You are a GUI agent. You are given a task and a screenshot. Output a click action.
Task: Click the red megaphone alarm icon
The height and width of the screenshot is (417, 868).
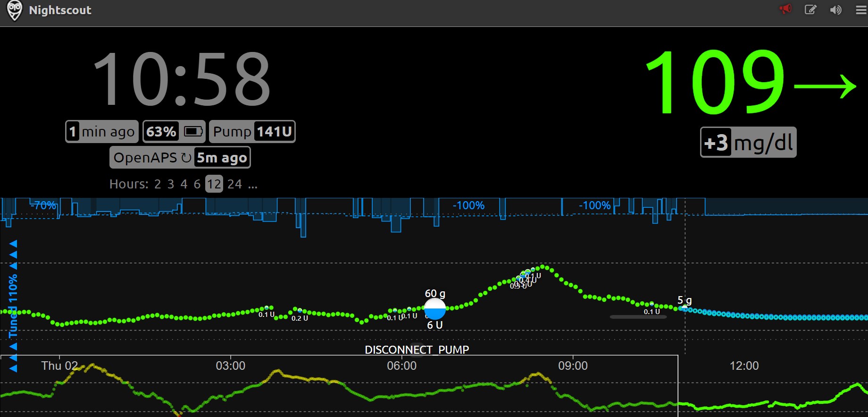coord(785,9)
